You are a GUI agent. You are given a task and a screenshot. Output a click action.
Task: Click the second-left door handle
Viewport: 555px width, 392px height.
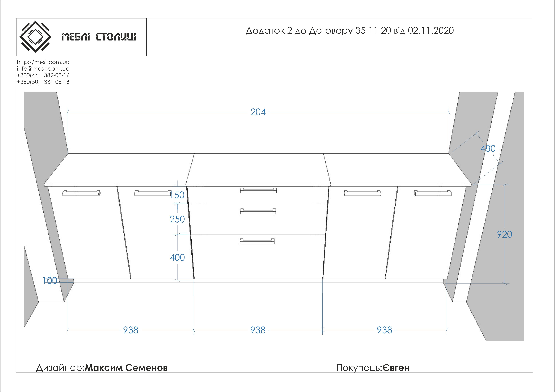(x=153, y=193)
